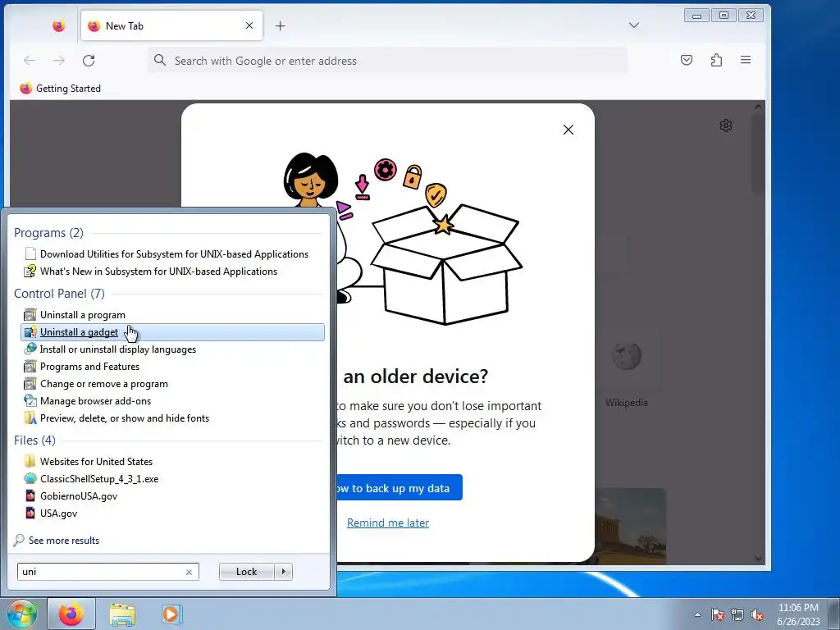Expand the Lock button arrow menu

[283, 572]
